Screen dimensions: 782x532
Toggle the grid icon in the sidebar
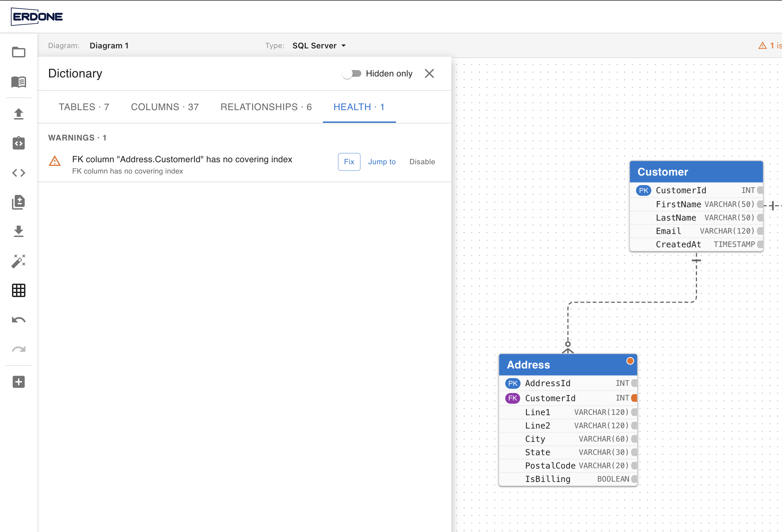(18, 290)
